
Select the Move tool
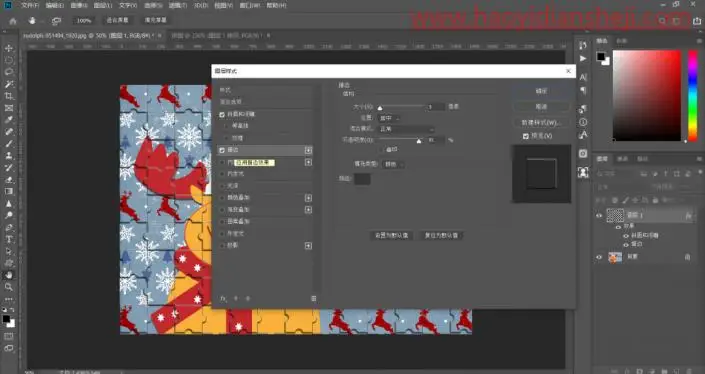pos(9,48)
